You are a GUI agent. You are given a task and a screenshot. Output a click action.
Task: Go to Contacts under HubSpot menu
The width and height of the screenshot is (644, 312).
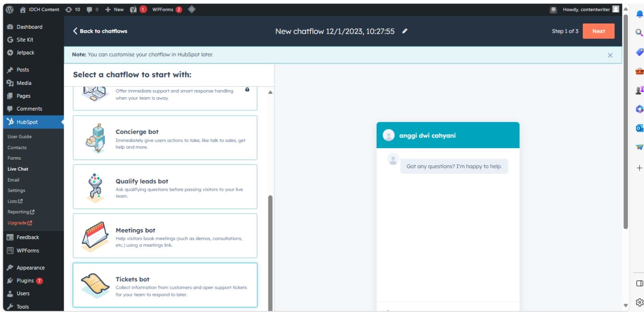(x=17, y=147)
